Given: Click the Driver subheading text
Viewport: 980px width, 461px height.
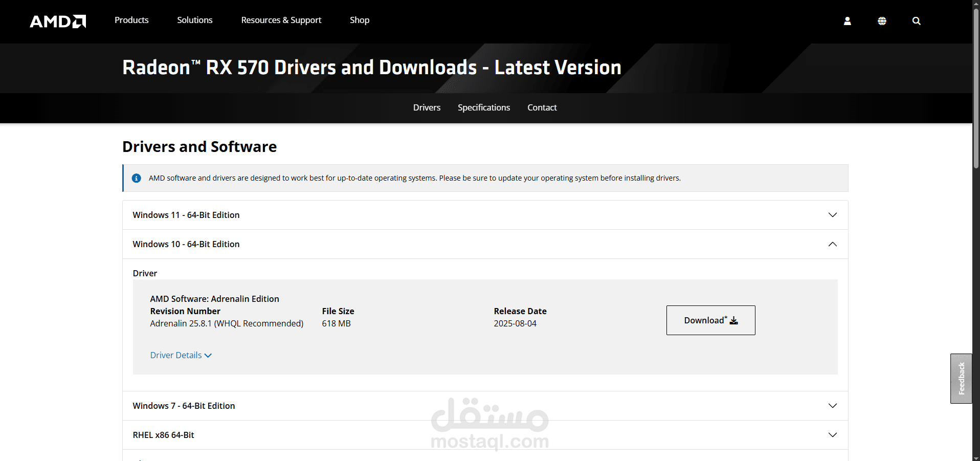Looking at the screenshot, I should coord(145,273).
